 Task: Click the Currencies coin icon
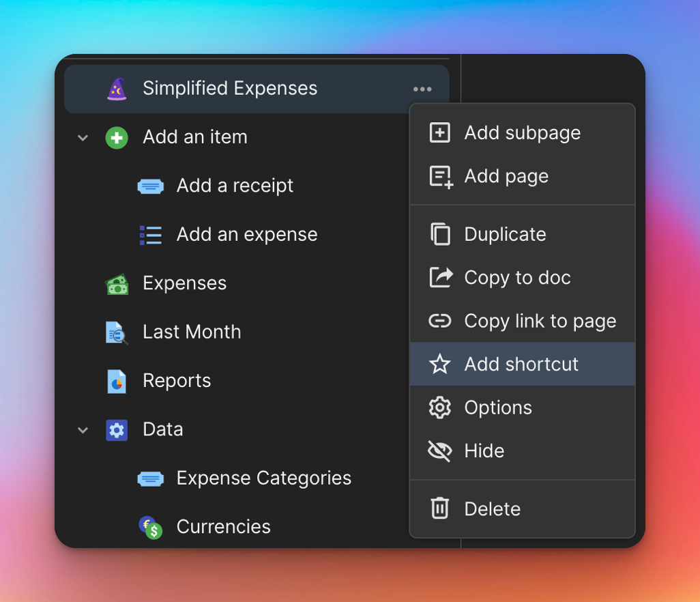[150, 527]
